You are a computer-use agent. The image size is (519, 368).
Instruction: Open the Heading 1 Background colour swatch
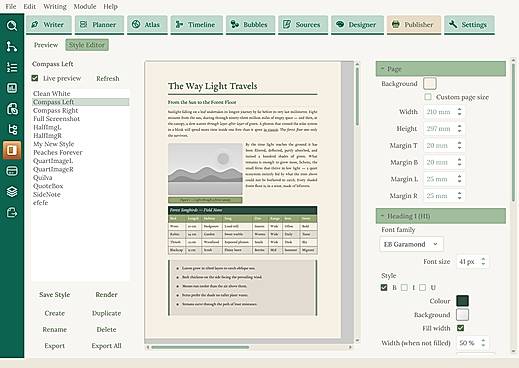pyautogui.click(x=462, y=315)
